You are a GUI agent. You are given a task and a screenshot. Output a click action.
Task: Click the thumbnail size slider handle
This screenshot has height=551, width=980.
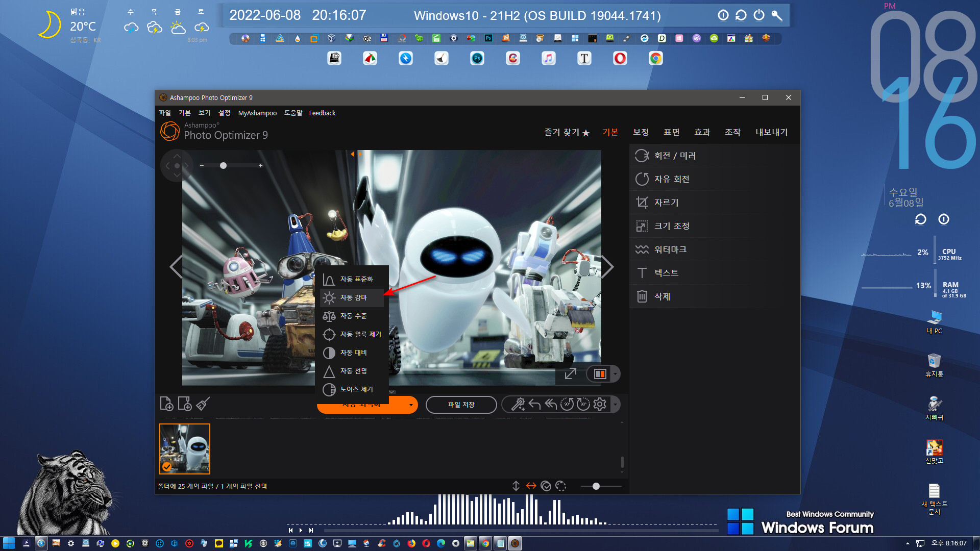pyautogui.click(x=596, y=486)
